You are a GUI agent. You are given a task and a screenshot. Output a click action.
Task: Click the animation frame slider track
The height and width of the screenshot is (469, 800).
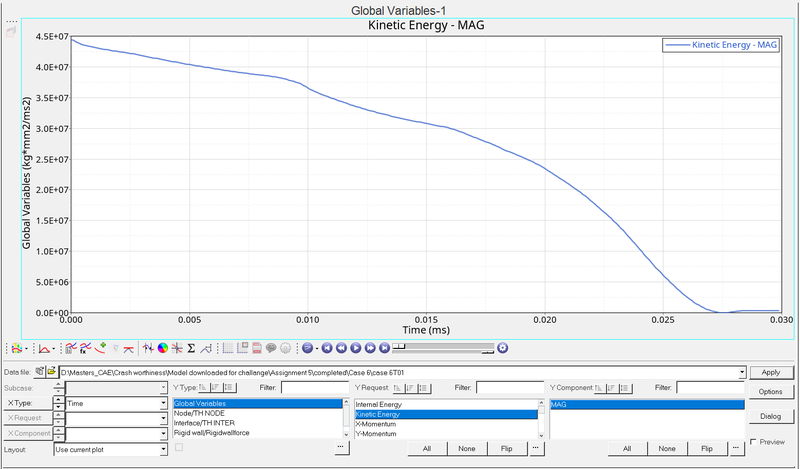pos(445,348)
